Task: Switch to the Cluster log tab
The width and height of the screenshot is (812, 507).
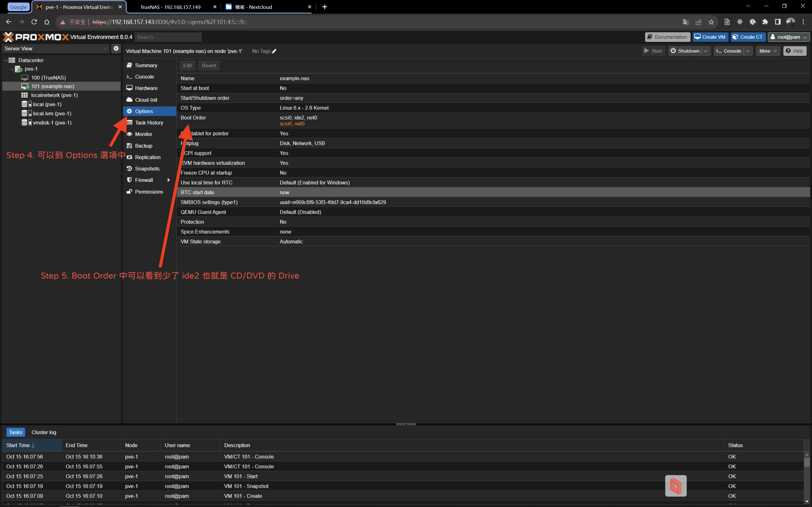Action: click(x=44, y=432)
